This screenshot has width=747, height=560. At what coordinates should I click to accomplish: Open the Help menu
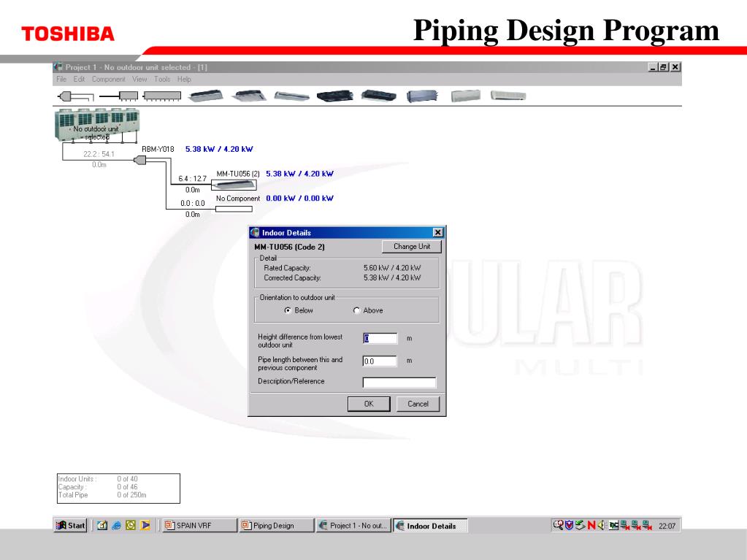pyautogui.click(x=184, y=79)
